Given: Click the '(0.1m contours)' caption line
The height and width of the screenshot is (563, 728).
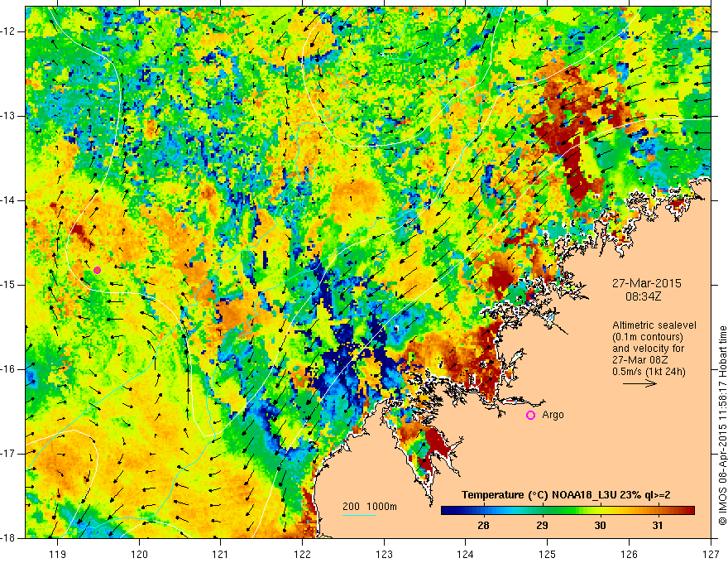Looking at the screenshot, I should 648,337.
